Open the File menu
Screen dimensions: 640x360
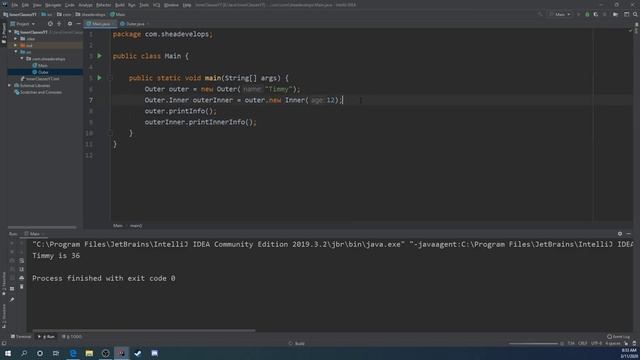15,5
